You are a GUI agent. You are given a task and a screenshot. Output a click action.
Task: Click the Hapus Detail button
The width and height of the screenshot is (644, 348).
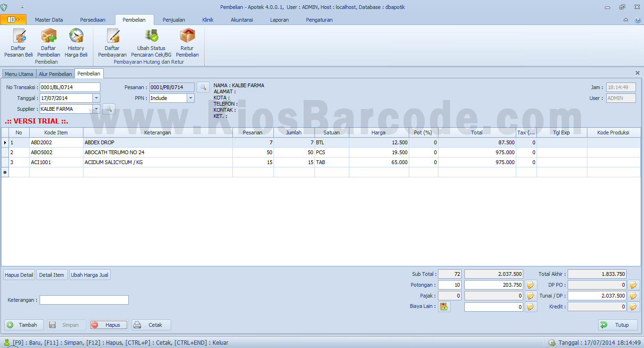(19, 275)
